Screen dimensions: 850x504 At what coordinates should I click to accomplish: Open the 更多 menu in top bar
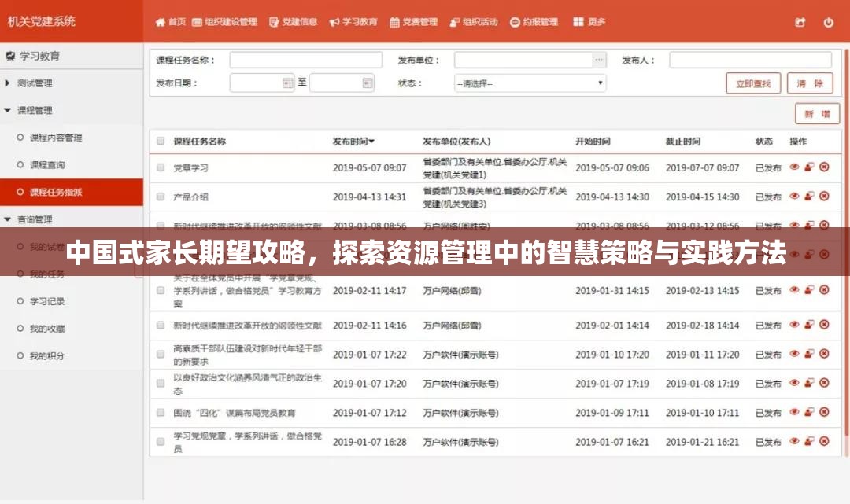coord(593,23)
